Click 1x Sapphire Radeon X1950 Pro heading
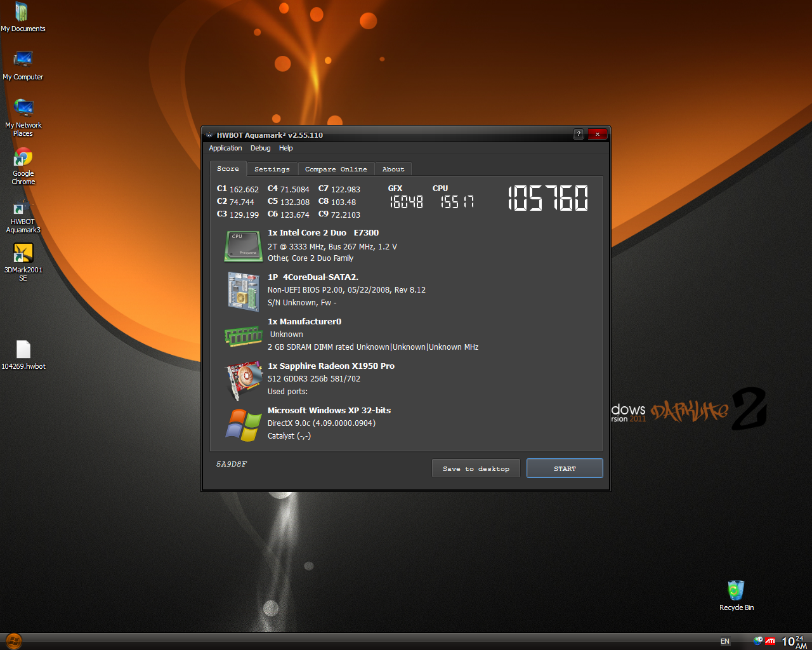 tap(331, 366)
